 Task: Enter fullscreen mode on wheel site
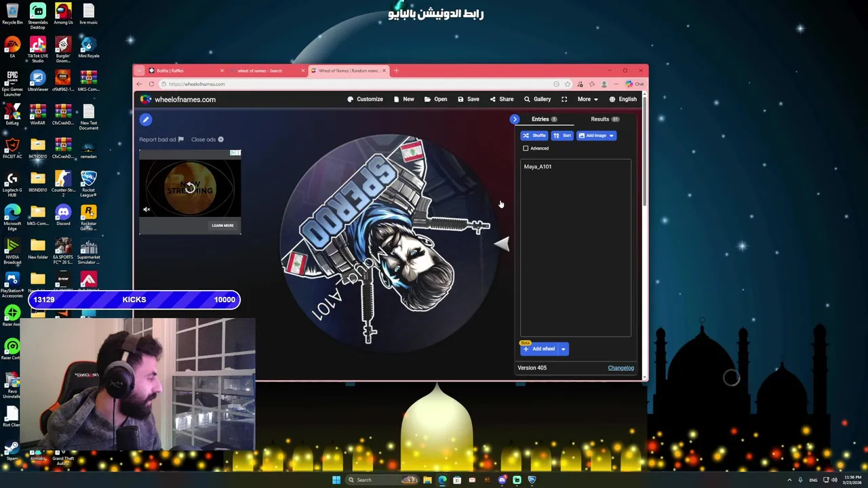[564, 99]
